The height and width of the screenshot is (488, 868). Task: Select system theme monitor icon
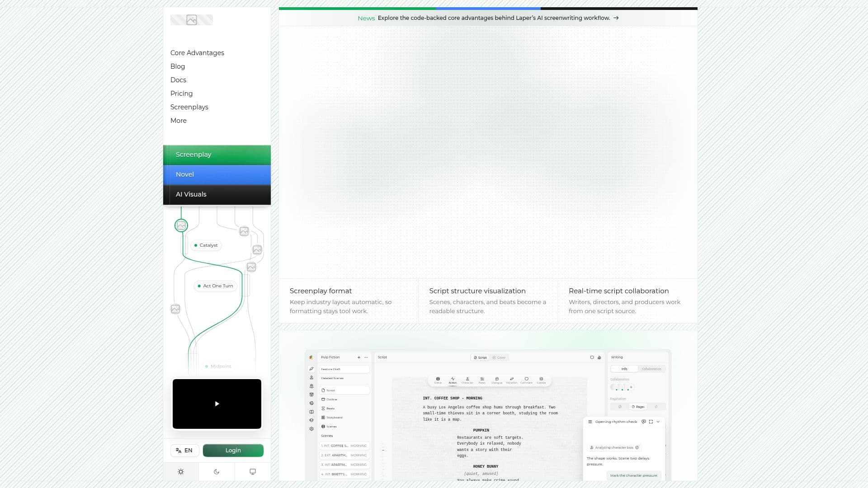[x=253, y=472]
